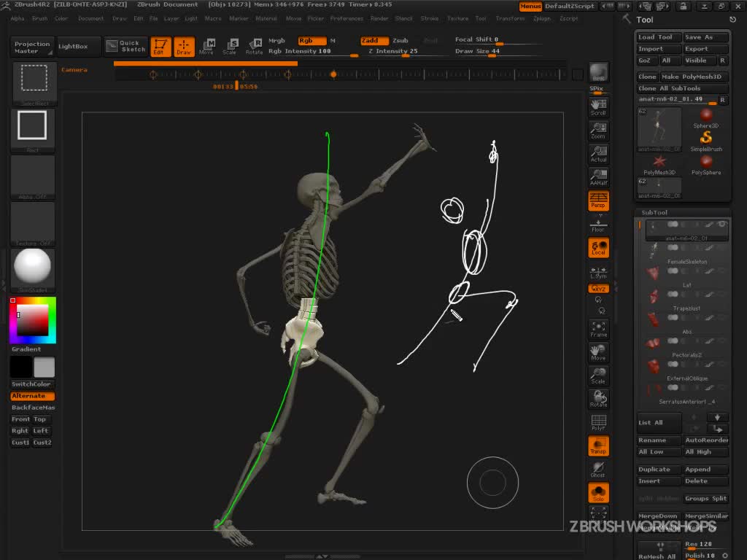Viewport: 747px width, 560px height.
Task: Toggle Solo mode
Action: click(x=598, y=493)
